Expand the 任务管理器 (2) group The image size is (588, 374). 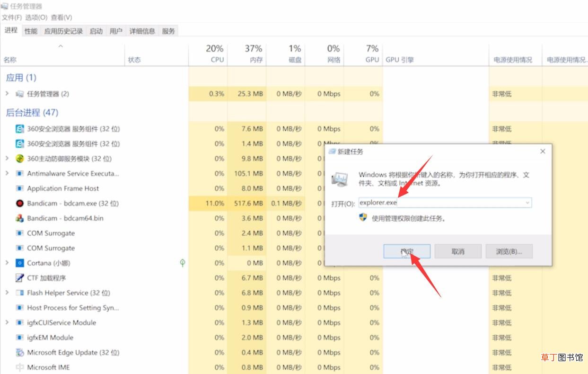click(7, 94)
